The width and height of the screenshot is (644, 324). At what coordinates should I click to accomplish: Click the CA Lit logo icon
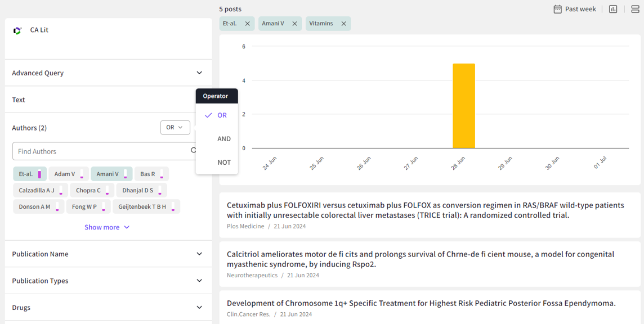[17, 30]
